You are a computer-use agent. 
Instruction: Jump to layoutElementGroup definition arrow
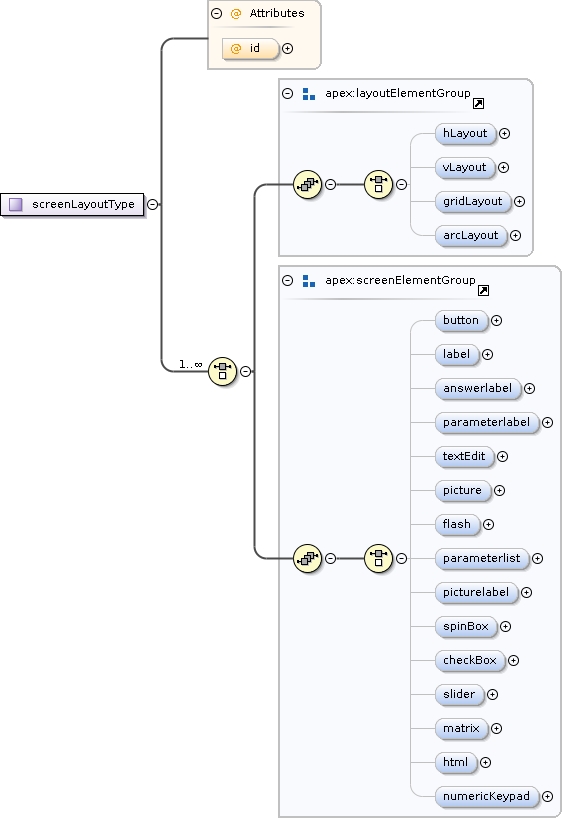click(478, 104)
